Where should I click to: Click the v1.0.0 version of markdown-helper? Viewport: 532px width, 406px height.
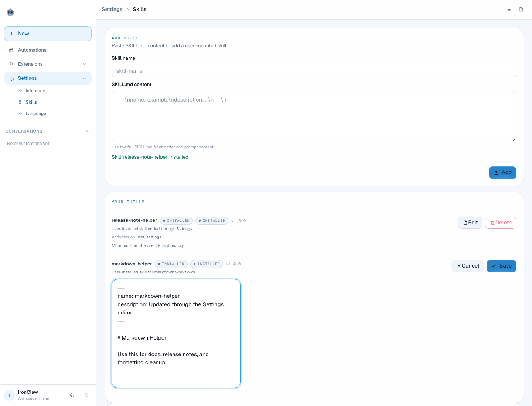233,264
